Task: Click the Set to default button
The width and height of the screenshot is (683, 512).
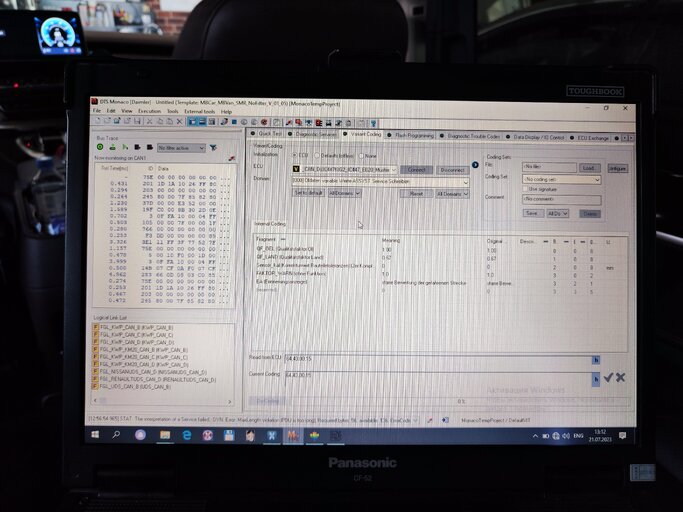Action: (308, 193)
